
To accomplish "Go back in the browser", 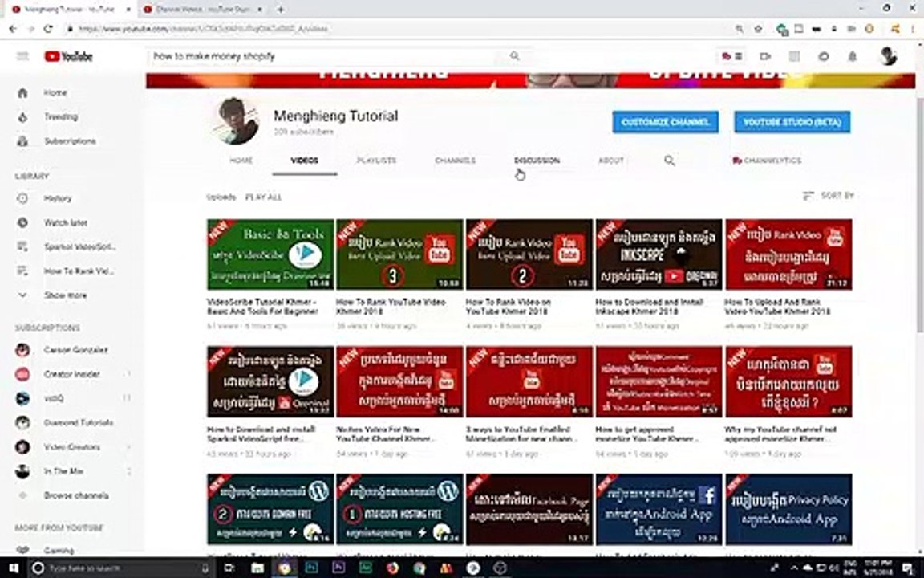I will pos(13,28).
